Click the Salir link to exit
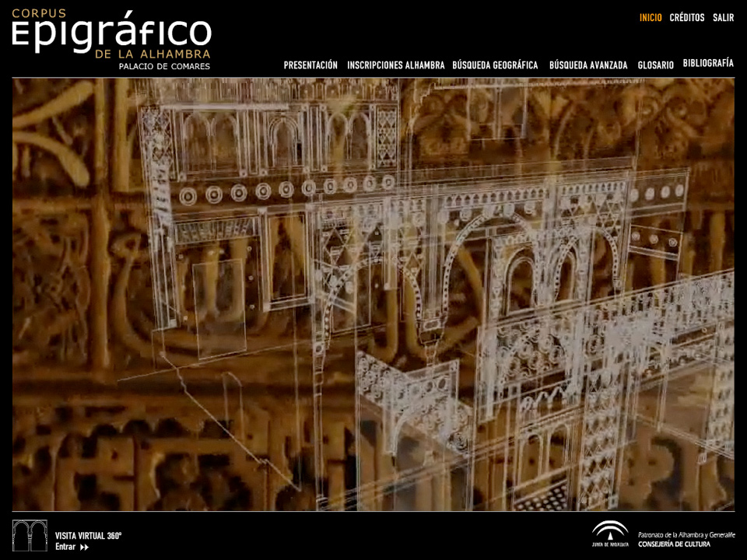747x560 pixels. point(723,18)
